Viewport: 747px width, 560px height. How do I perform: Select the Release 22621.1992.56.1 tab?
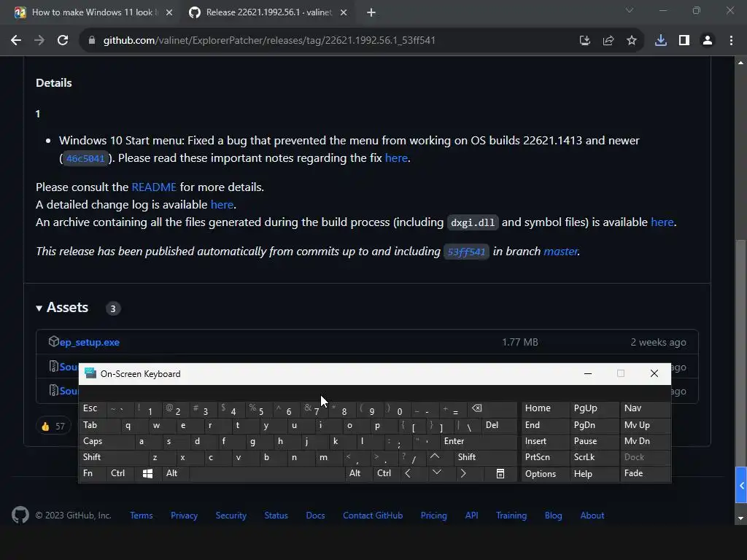click(x=268, y=12)
